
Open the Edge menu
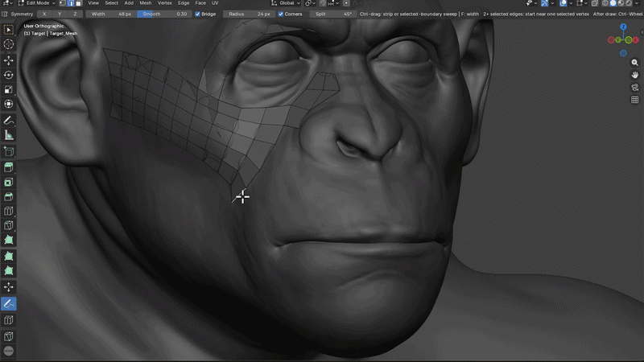click(184, 3)
